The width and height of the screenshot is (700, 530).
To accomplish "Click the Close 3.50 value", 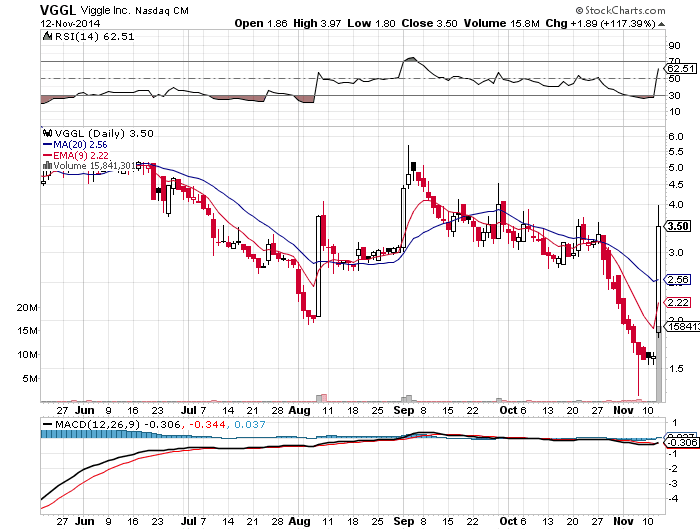I will point(429,24).
